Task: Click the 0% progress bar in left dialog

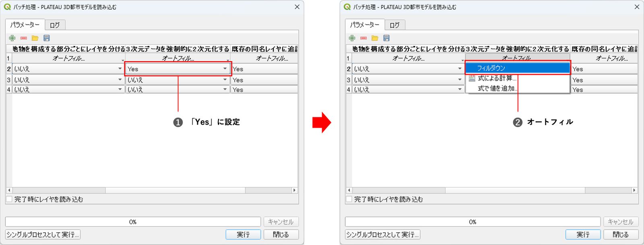Action: 133,222
